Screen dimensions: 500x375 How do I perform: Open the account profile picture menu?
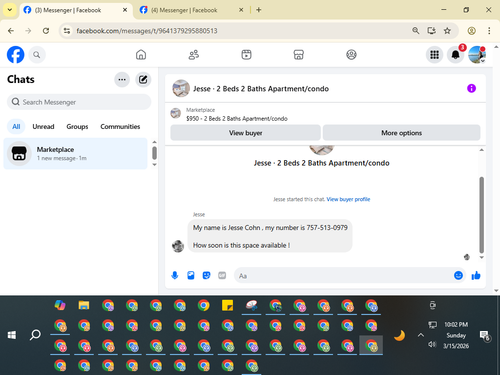[x=477, y=55]
